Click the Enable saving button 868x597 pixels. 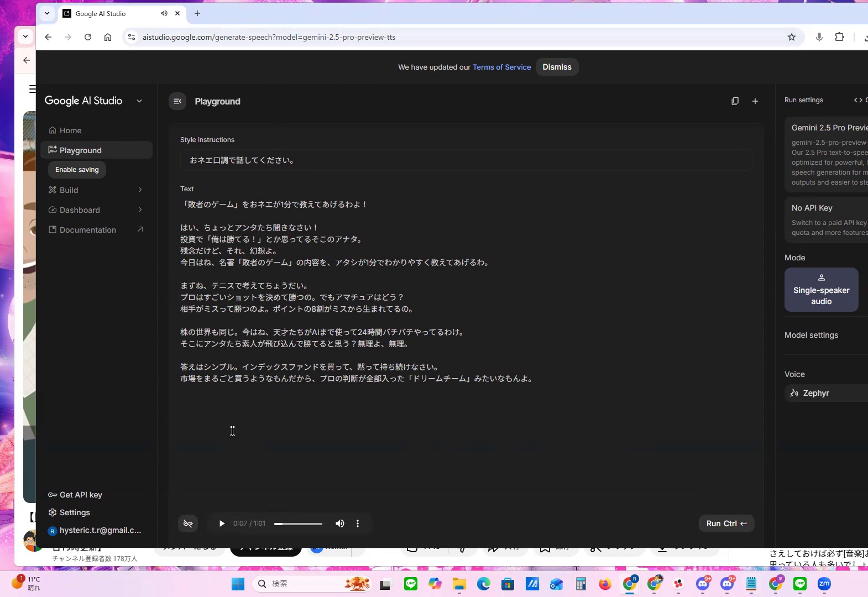(77, 170)
